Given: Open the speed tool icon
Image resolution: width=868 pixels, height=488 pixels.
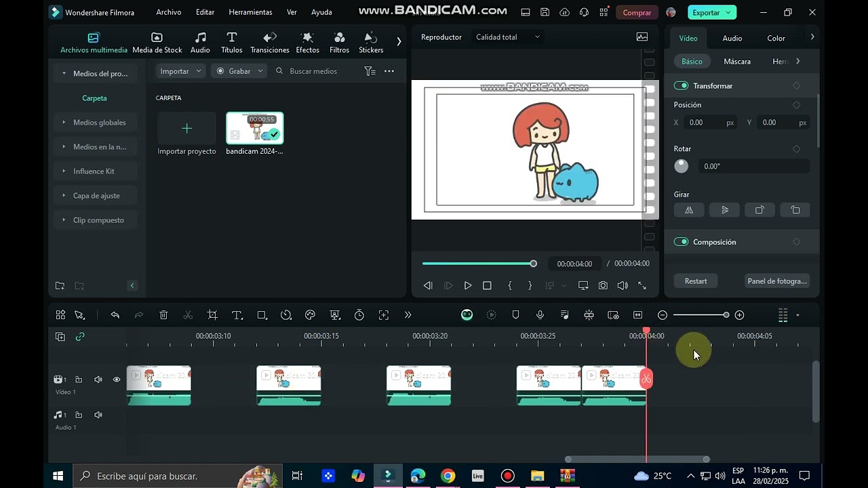Looking at the screenshot, I should point(286,315).
